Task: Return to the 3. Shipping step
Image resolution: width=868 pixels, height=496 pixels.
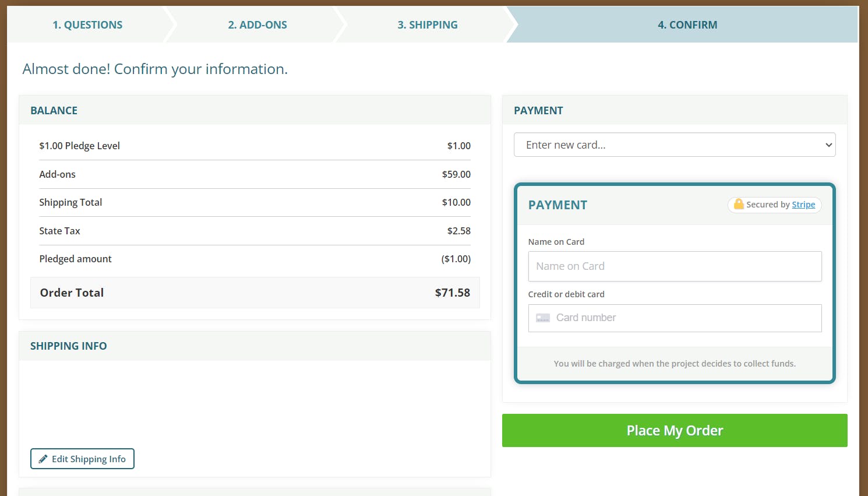Action: pos(428,25)
